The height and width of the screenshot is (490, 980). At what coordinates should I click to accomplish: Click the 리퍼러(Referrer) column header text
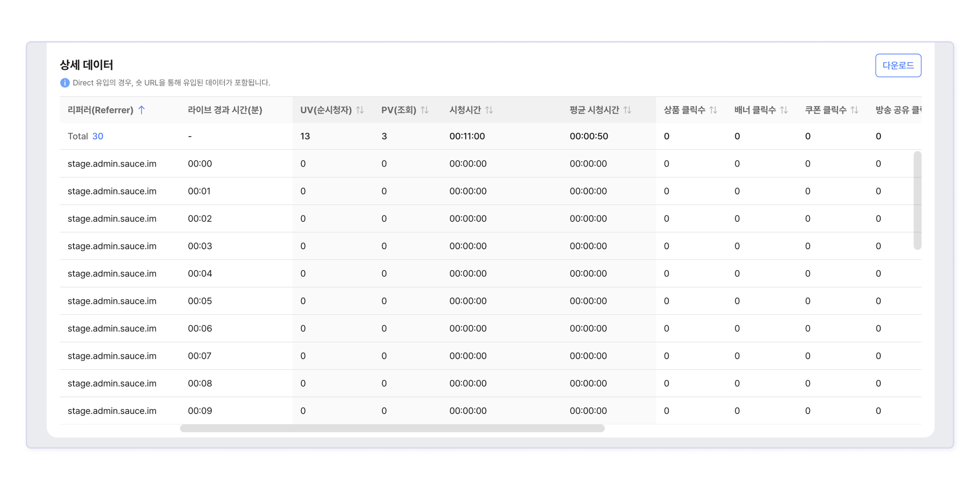coord(101,110)
